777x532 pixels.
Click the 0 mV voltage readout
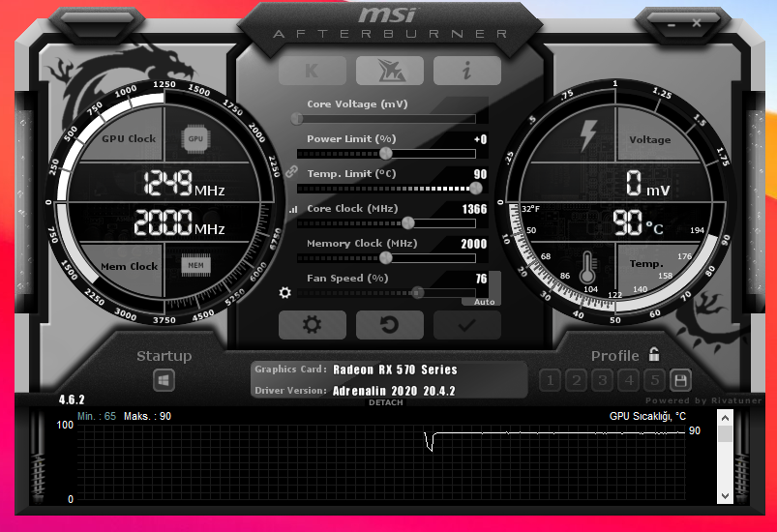point(647,183)
